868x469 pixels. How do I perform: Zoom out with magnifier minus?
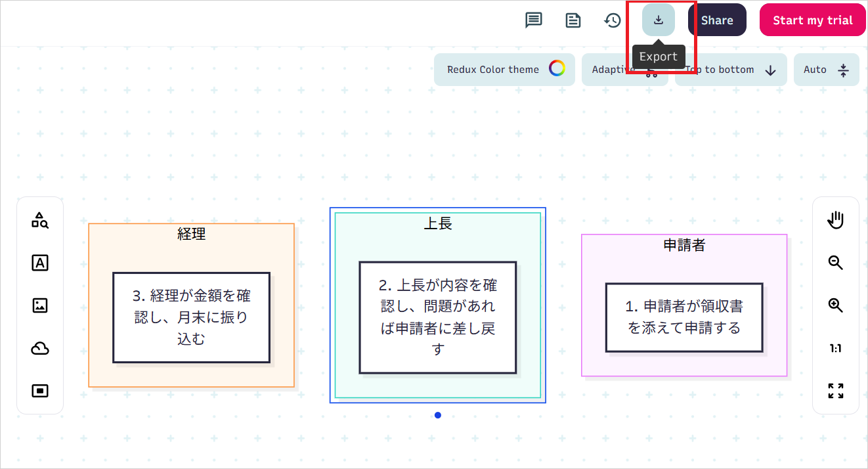point(835,263)
